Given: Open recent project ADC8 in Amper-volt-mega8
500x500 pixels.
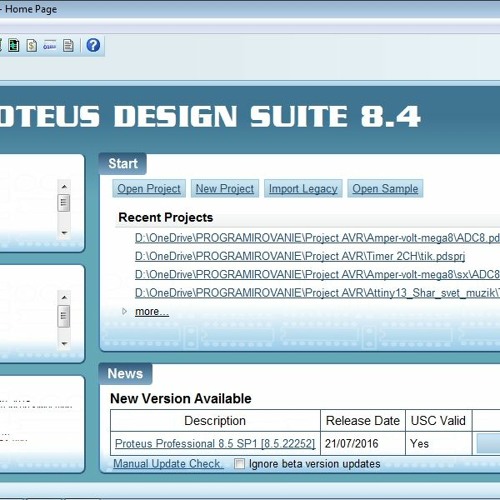Looking at the screenshot, I should click(x=317, y=238).
